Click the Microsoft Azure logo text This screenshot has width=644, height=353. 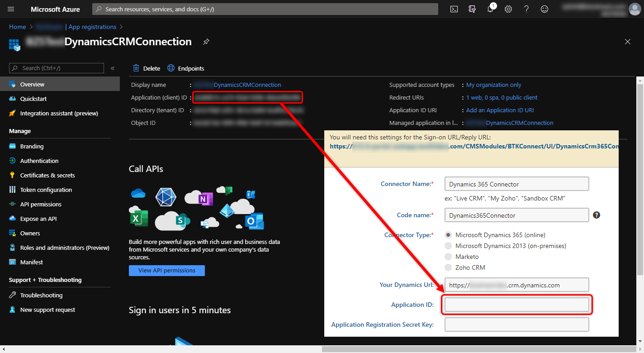[x=55, y=9]
